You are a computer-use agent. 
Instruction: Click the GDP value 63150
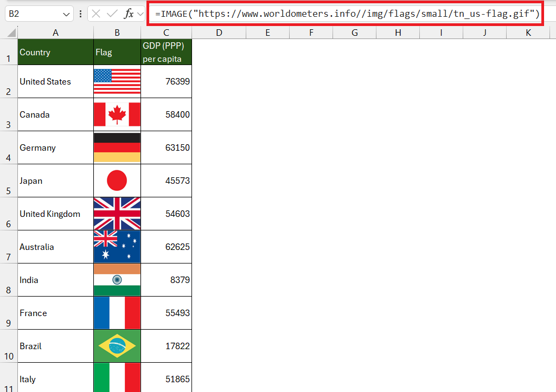point(167,147)
